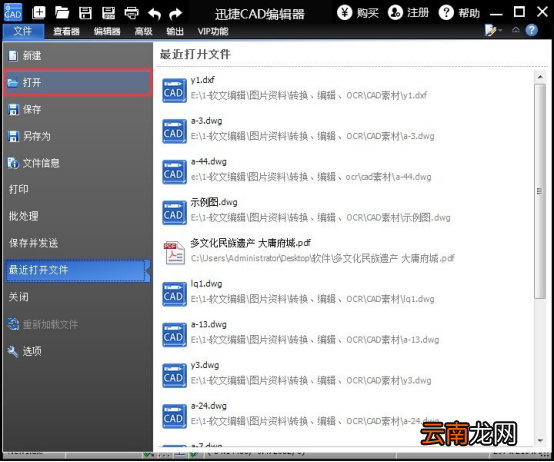Select 新建 in file menu
554x462 pixels.
(x=78, y=55)
